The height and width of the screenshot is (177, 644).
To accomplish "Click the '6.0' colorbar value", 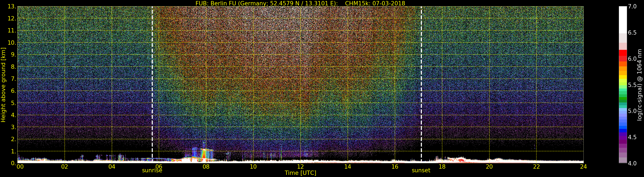I will click(632, 59).
